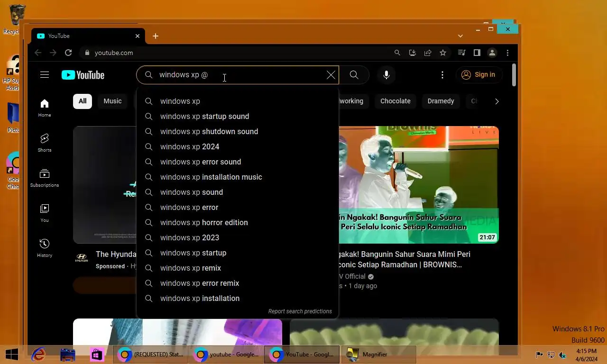The image size is (607, 364).
Task: Click the muted volume tray icon
Action: pos(562,355)
